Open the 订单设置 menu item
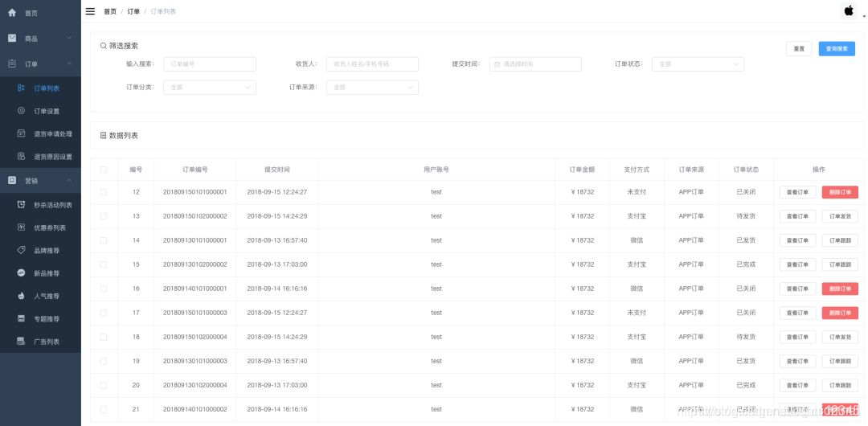 [40, 111]
